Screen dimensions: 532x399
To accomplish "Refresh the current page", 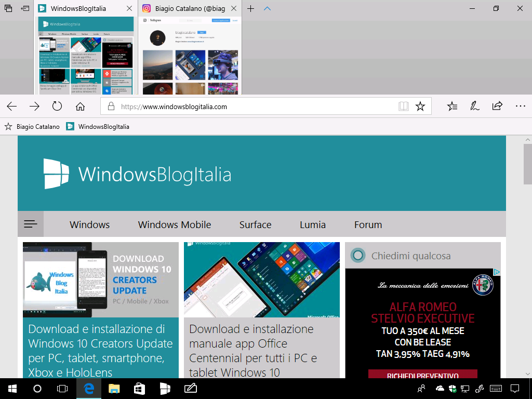I will tap(57, 106).
